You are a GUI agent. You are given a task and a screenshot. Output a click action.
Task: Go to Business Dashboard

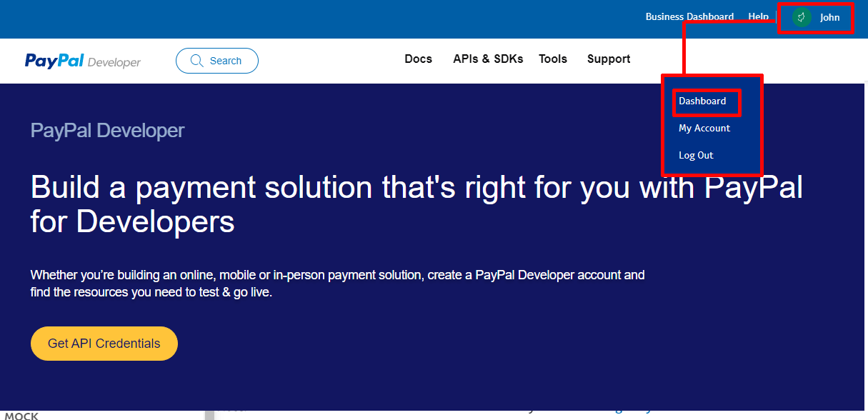pos(689,16)
